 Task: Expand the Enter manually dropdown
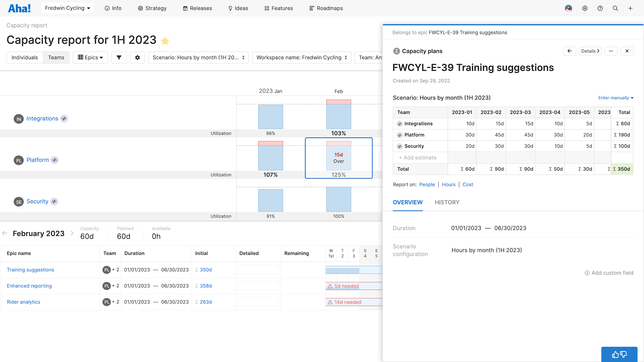coord(615,97)
